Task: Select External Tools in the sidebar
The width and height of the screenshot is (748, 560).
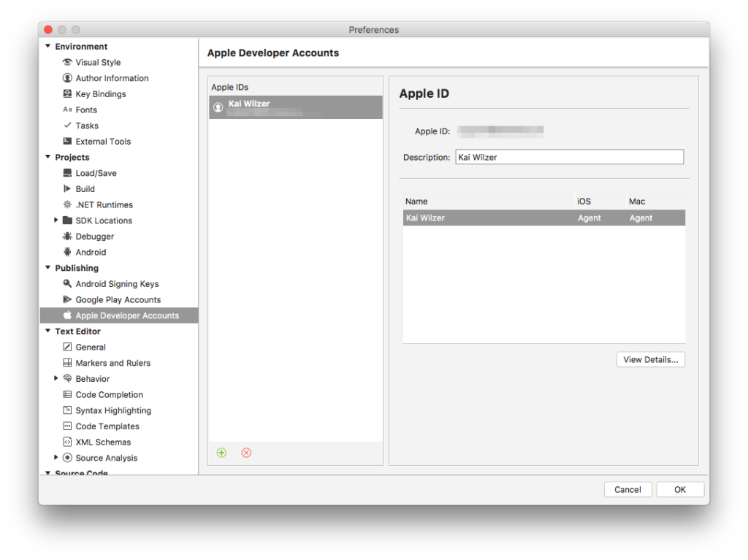Action: pyautogui.click(x=102, y=141)
